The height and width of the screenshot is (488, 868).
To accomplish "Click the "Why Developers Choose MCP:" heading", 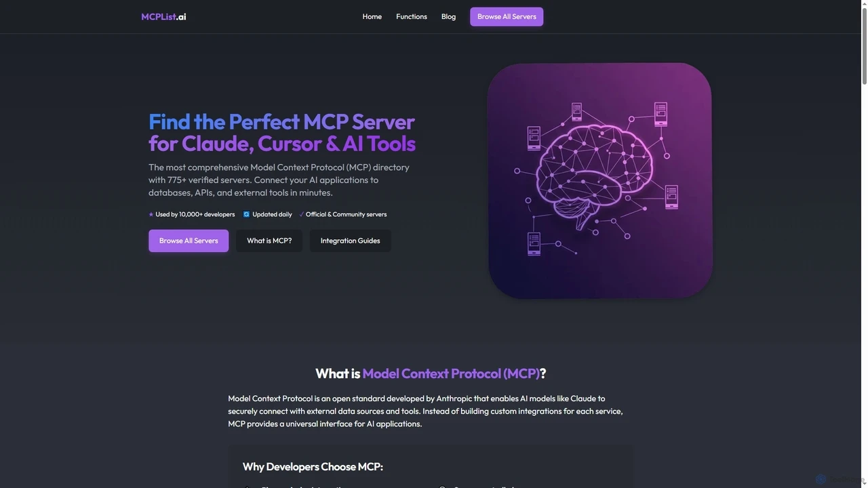I will pyautogui.click(x=313, y=466).
